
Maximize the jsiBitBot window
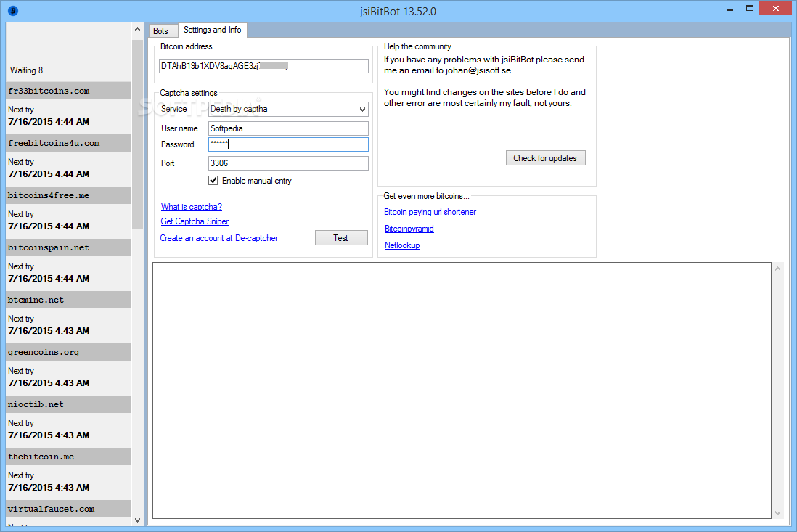coord(750,9)
